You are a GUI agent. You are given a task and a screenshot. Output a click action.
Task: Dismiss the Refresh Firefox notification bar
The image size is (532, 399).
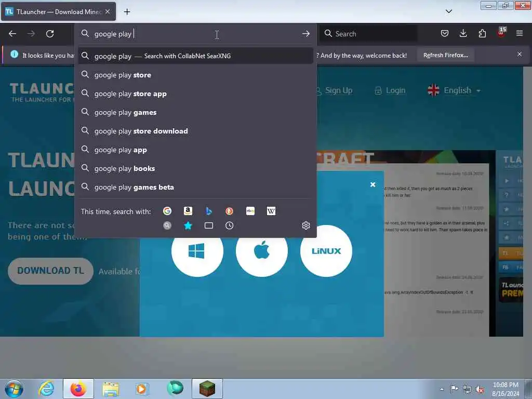pyautogui.click(x=520, y=54)
